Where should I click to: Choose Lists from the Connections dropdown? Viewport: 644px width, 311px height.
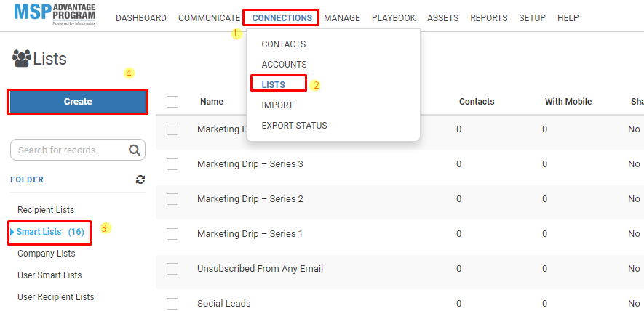[273, 85]
